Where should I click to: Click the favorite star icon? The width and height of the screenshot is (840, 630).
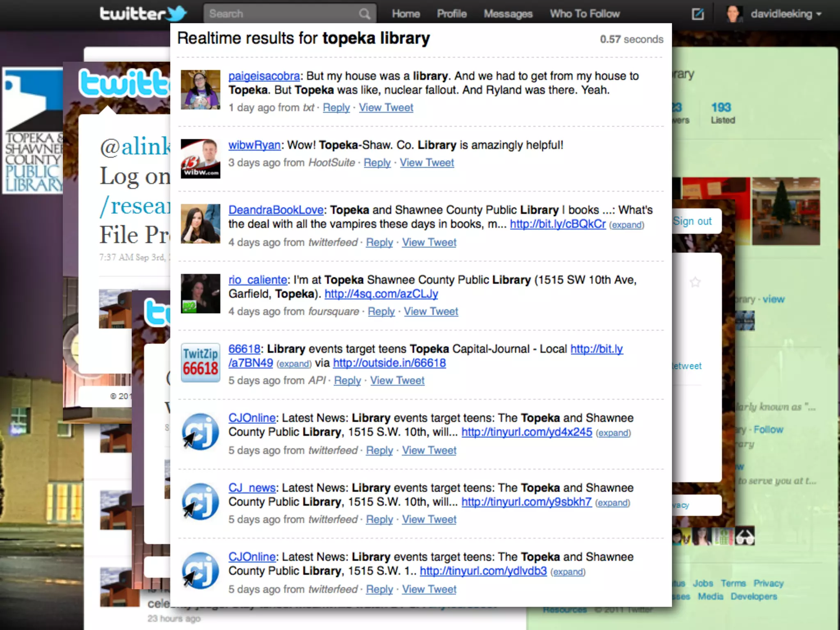(x=695, y=282)
